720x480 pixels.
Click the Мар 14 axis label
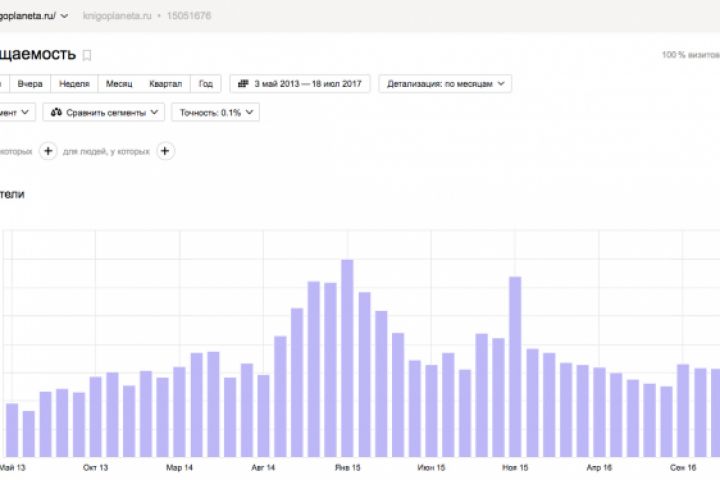tap(180, 468)
